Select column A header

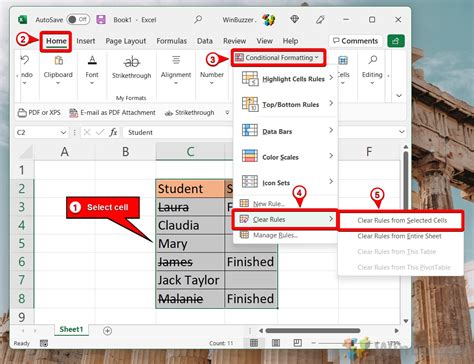[65, 152]
